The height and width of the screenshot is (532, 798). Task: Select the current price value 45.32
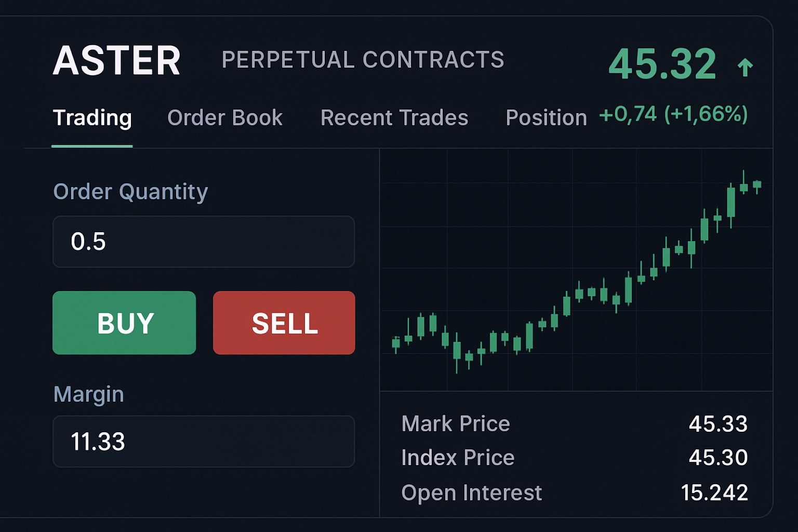point(663,64)
